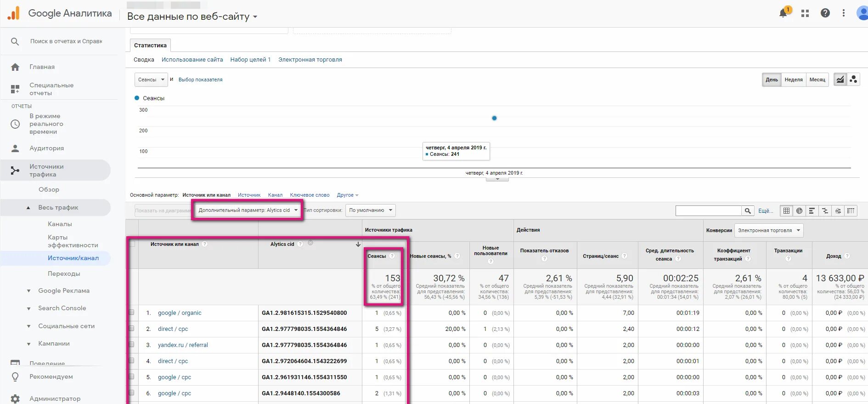Viewport: 868px width, 404px height.
Task: Switch to Использование сайта tab
Action: (x=192, y=60)
